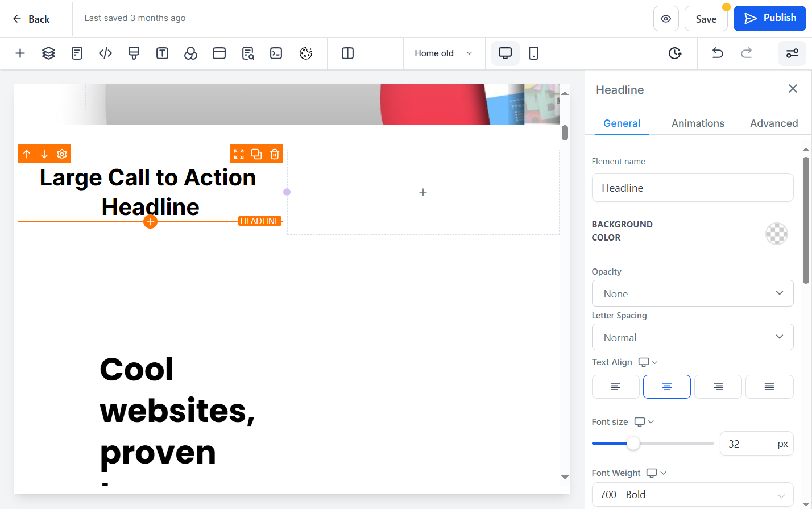Viewport: 812px width, 509px height.
Task: Switch to desktop view
Action: click(505, 53)
